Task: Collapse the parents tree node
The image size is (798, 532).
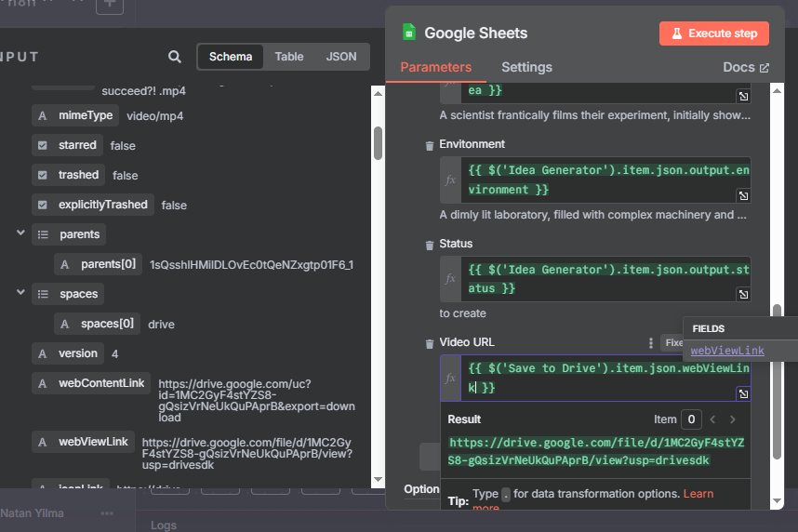Action: 20,233
